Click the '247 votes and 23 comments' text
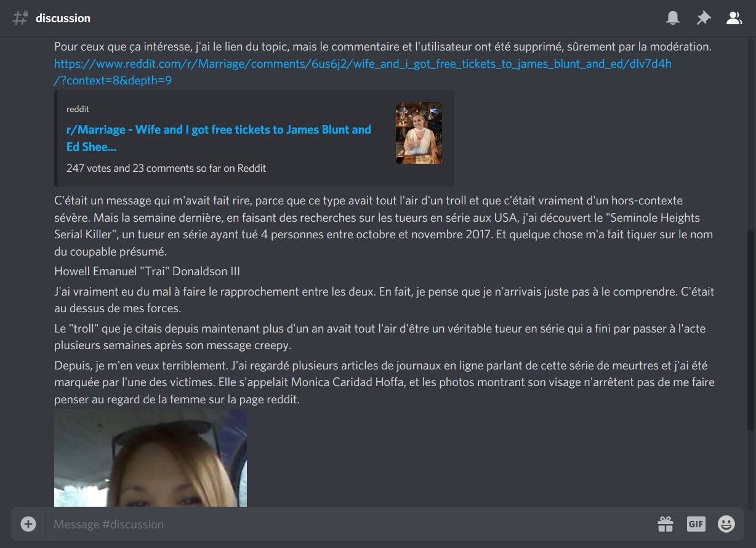The height and width of the screenshot is (548, 756). 166,167
